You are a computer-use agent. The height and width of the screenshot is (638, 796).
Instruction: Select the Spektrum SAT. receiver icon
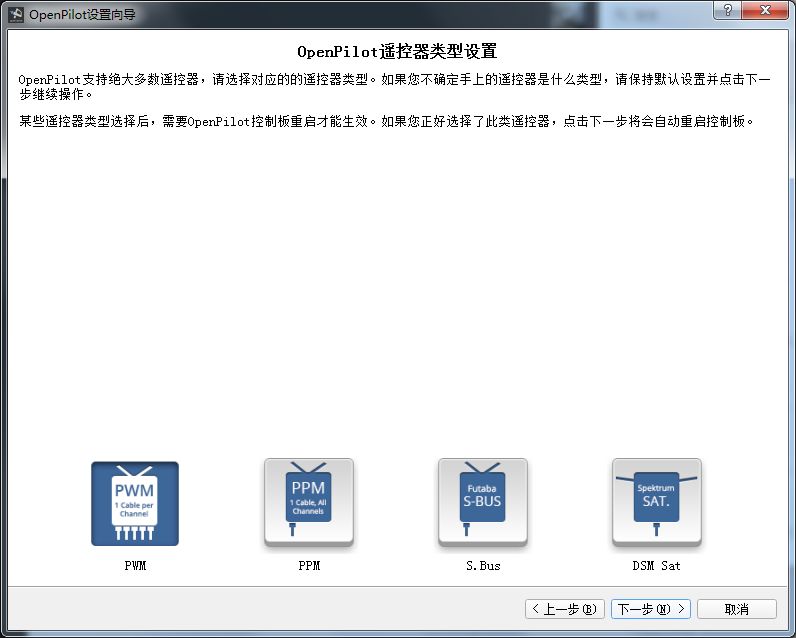[x=657, y=502]
